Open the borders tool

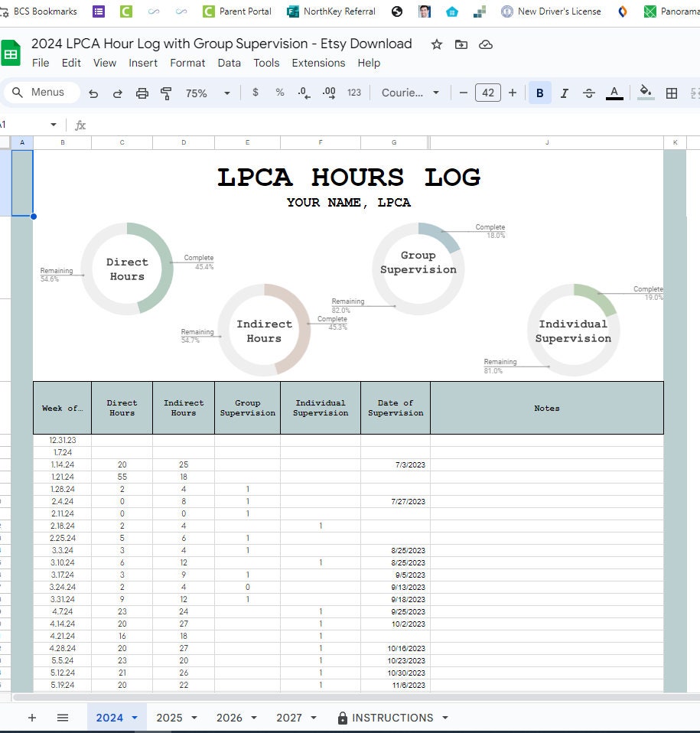pos(672,92)
